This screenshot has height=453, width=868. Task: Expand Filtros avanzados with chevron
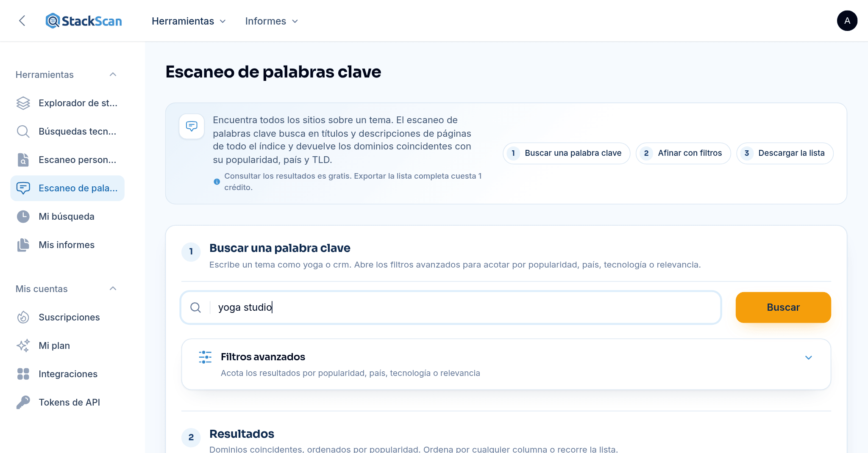[x=808, y=357]
